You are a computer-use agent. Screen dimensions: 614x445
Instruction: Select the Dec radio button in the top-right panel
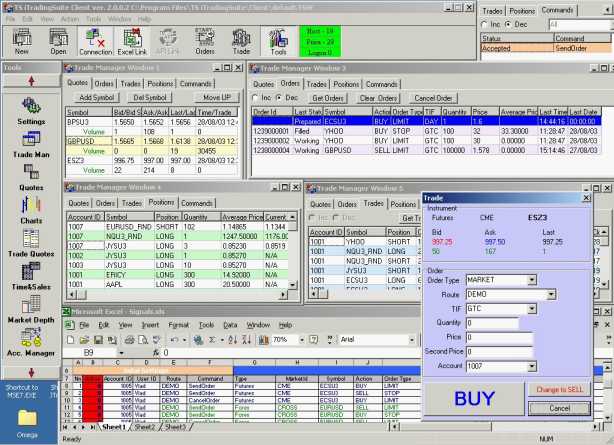click(507, 24)
